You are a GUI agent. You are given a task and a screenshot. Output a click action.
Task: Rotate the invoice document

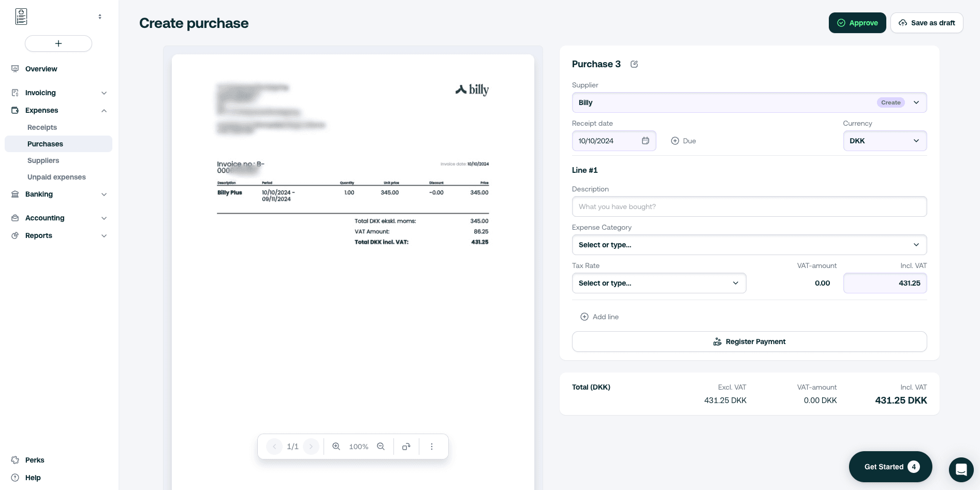pos(406,446)
